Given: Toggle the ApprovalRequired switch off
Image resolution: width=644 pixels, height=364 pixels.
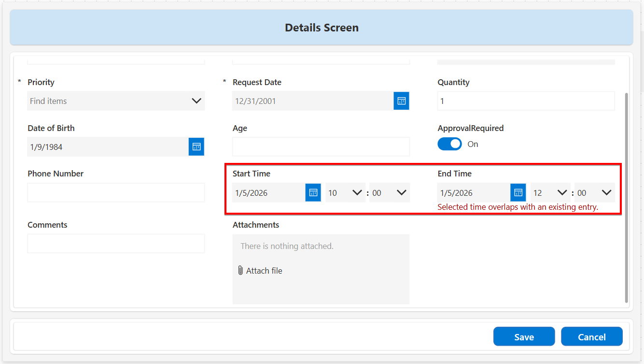Looking at the screenshot, I should point(449,144).
